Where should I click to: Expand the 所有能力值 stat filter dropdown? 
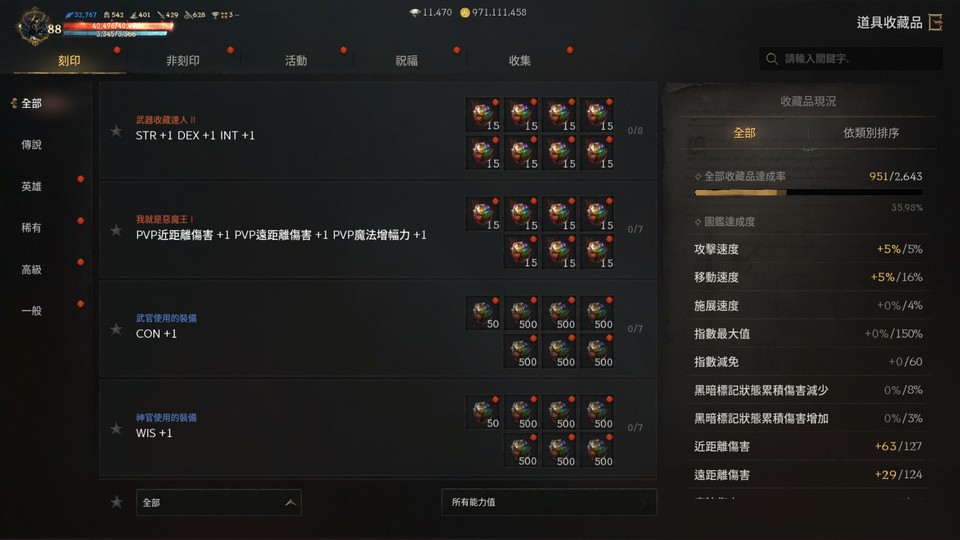pyautogui.click(x=549, y=502)
